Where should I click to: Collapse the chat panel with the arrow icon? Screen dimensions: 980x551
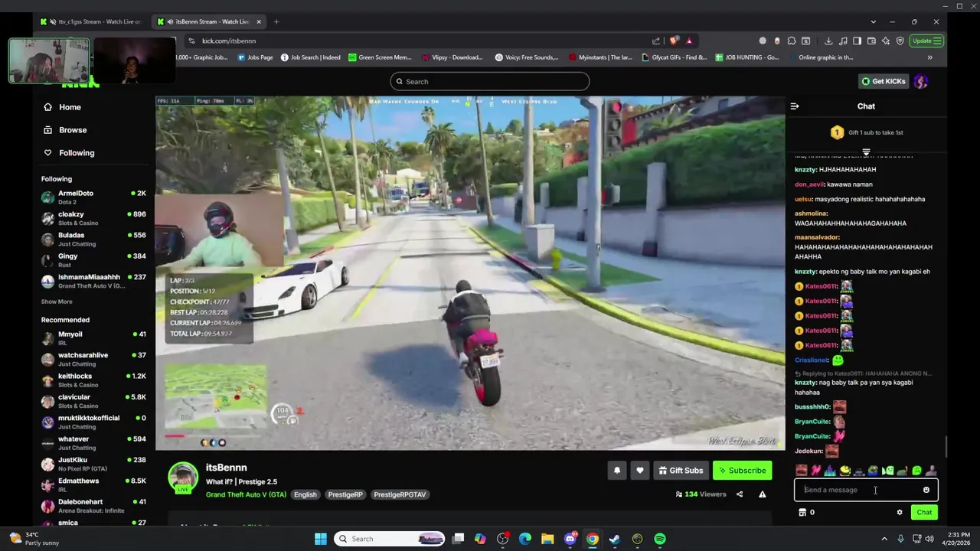pos(795,106)
